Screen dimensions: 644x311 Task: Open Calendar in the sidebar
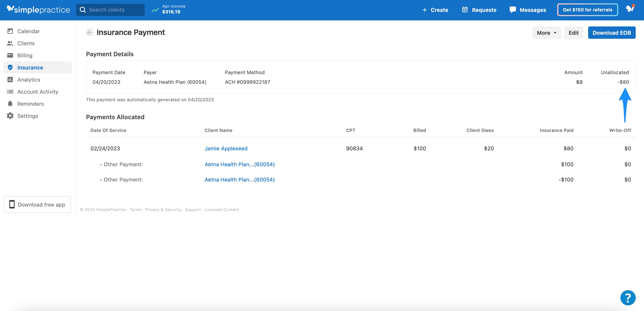(37, 31)
